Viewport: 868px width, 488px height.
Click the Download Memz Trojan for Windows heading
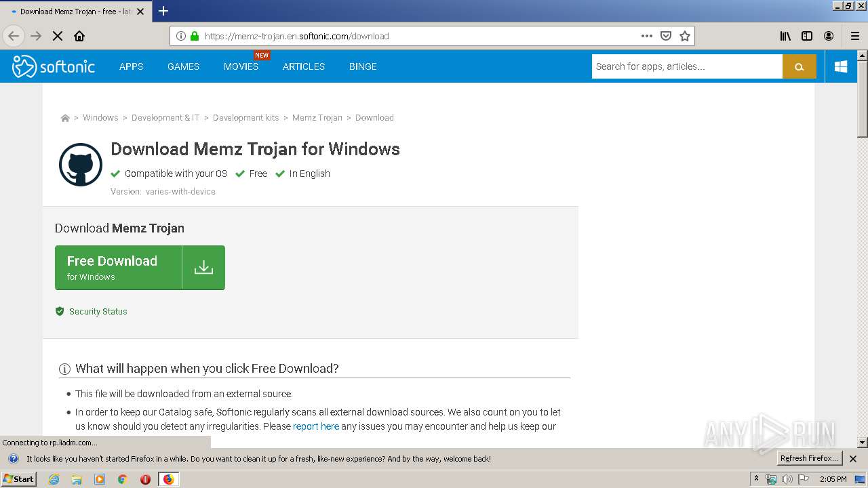click(255, 149)
